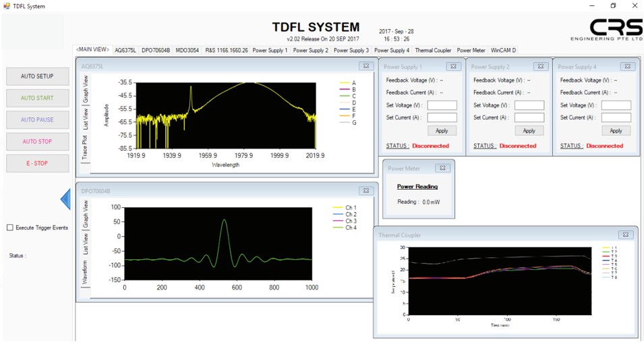Switch to the Power Supply 3 tab
This screenshot has width=644, height=343.
point(351,50)
